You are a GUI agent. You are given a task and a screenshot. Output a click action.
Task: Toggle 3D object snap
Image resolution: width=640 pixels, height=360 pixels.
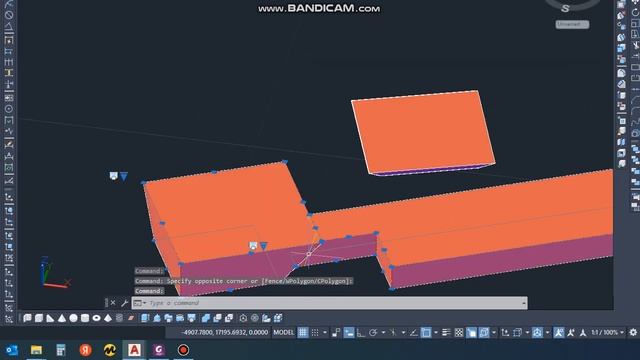click(484, 333)
